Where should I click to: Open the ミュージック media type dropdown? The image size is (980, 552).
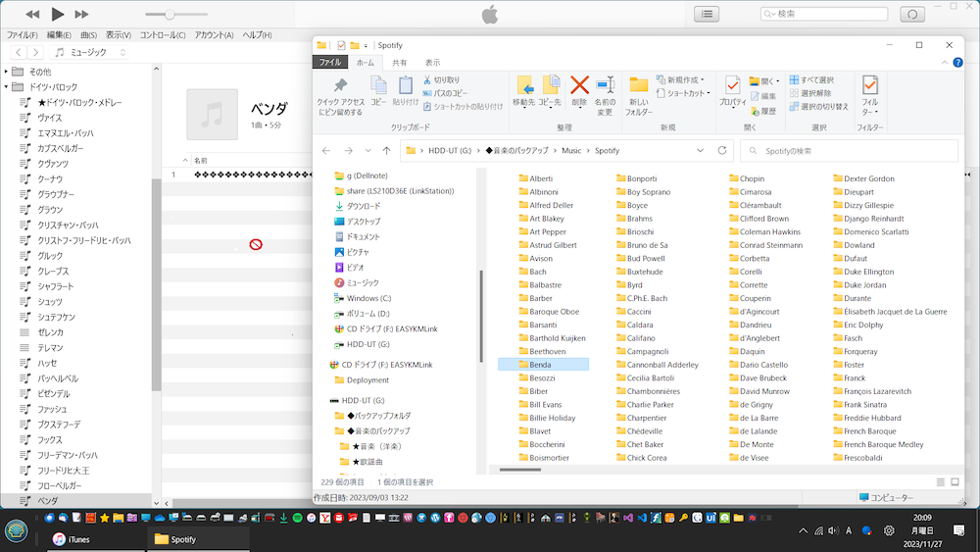coord(90,52)
